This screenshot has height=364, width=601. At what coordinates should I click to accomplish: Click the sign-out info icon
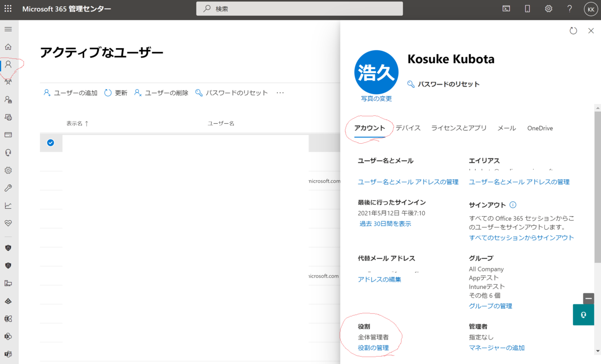pyautogui.click(x=512, y=205)
